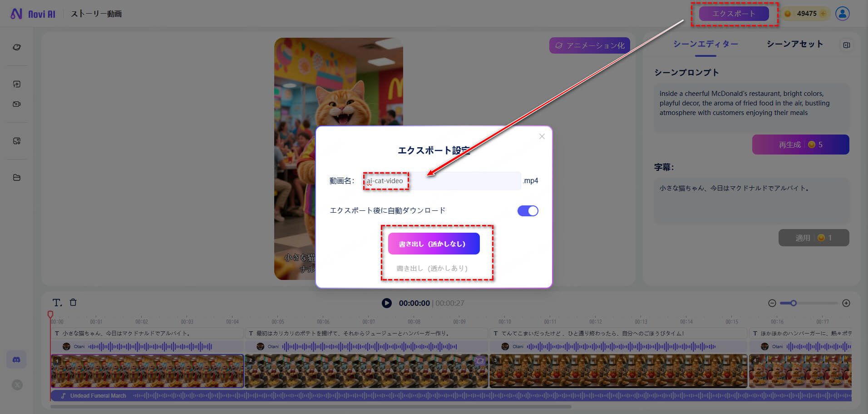Open the video camera tool in the sidebar
This screenshot has height=414, width=868.
pos(17,104)
